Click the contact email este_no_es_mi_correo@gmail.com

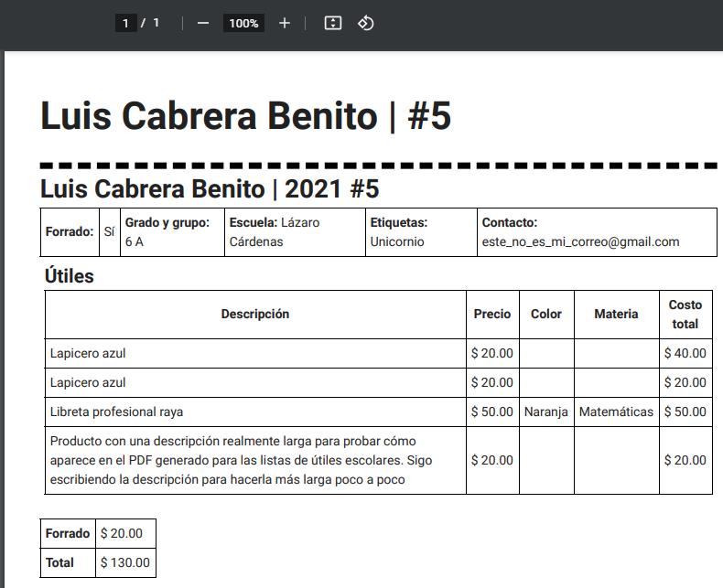tap(580, 242)
